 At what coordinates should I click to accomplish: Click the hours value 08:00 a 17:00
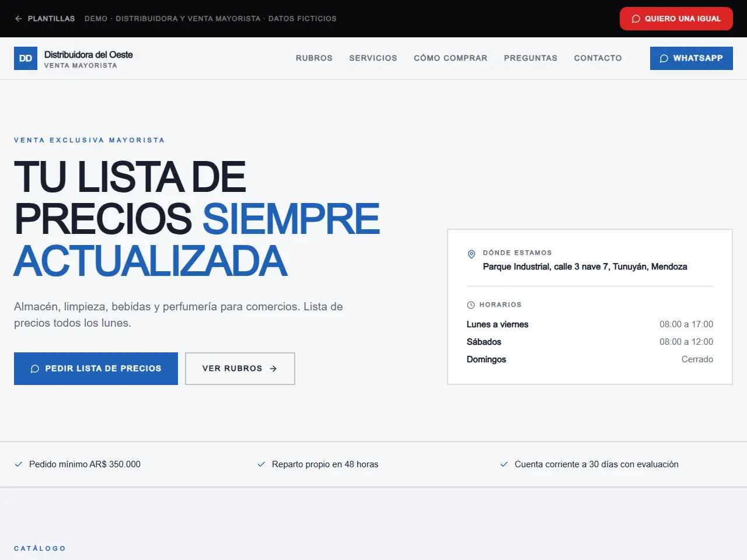tap(686, 324)
